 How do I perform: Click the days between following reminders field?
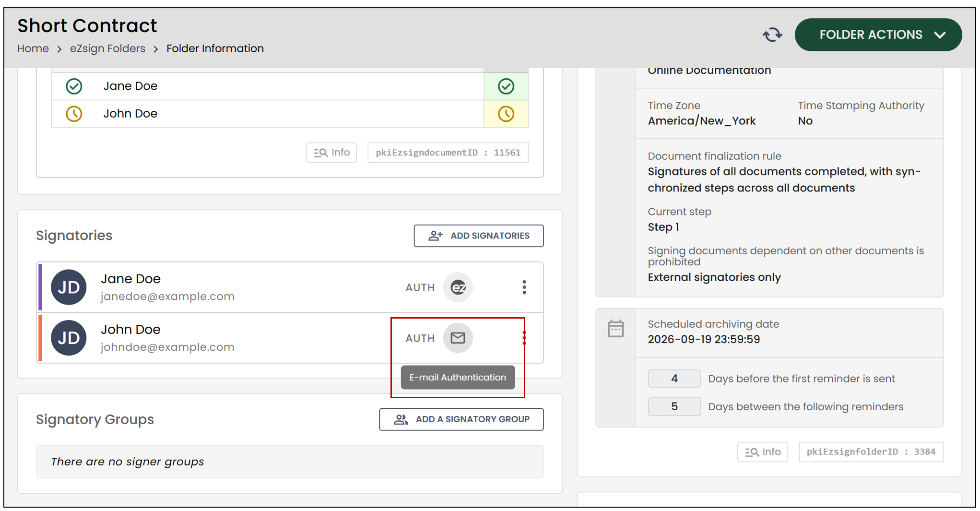(674, 406)
